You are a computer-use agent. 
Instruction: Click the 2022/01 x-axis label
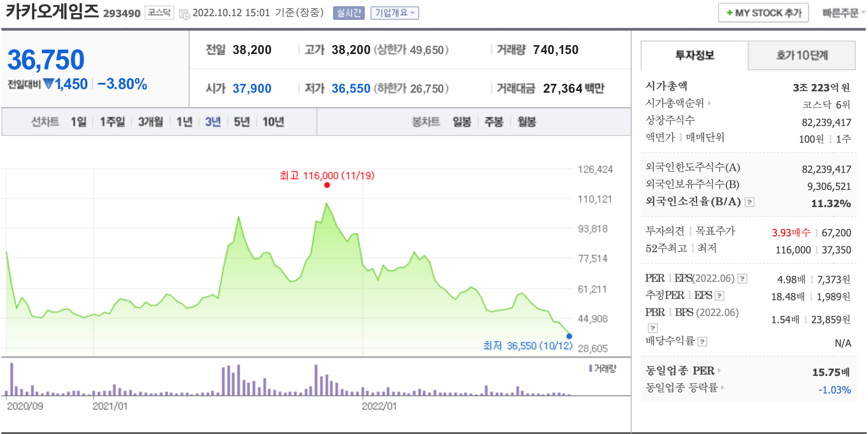pos(379,406)
